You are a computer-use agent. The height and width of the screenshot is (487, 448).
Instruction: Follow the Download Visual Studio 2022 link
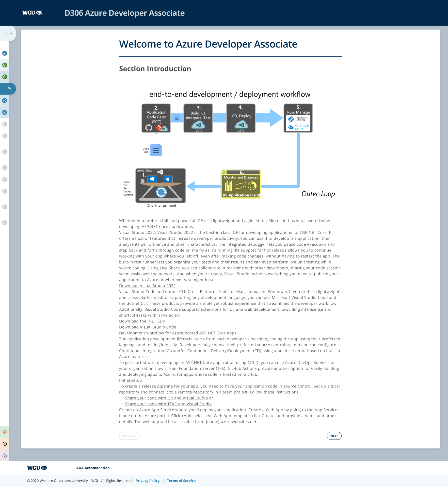[147, 286]
